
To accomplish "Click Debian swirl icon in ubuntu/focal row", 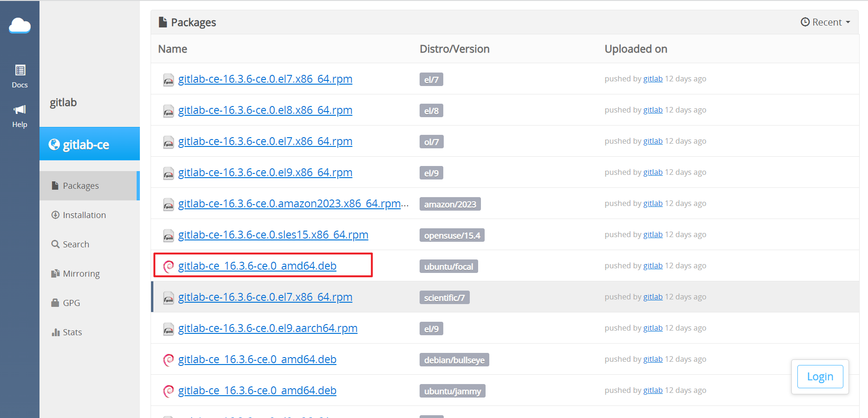I will point(168,266).
